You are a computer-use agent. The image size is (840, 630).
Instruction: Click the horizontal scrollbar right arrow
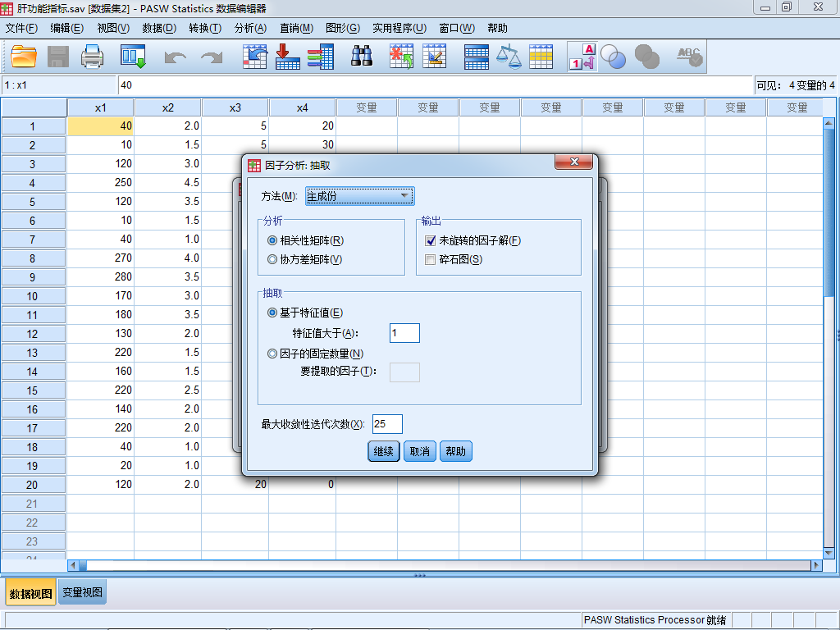(817, 565)
